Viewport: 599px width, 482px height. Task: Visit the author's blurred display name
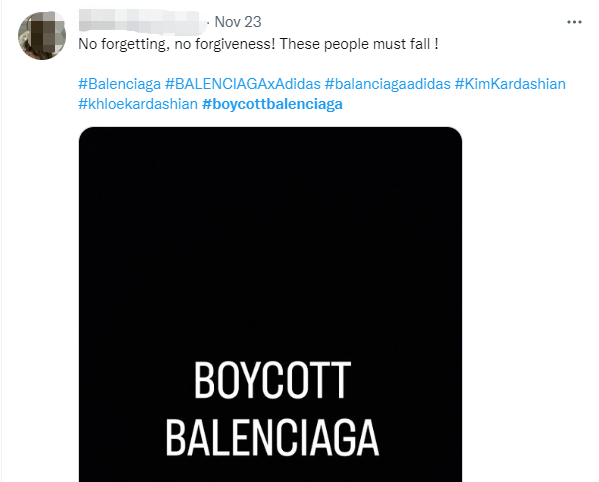[x=141, y=21]
